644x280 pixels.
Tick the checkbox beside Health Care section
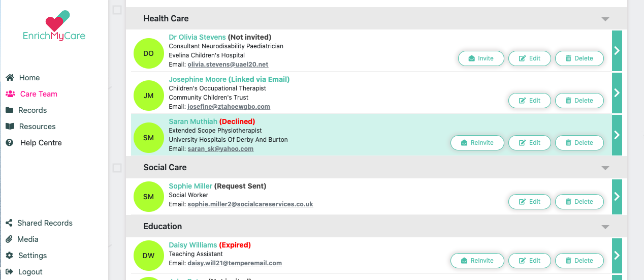pyautogui.click(x=117, y=10)
